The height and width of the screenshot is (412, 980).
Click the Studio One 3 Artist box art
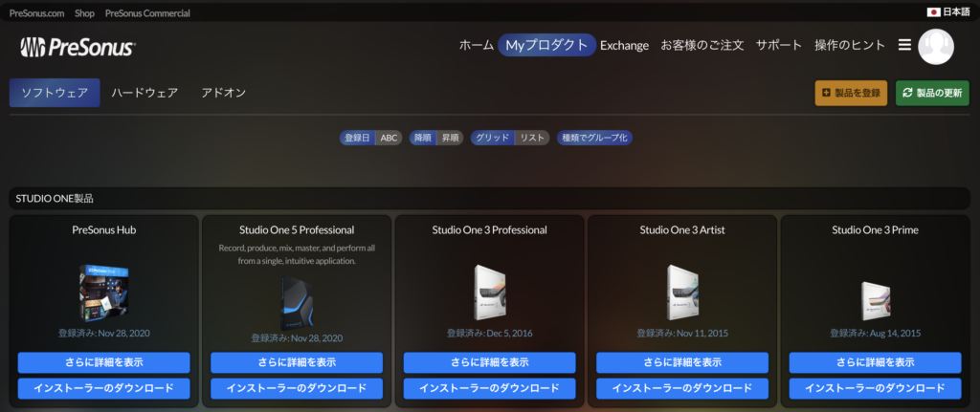(681, 293)
